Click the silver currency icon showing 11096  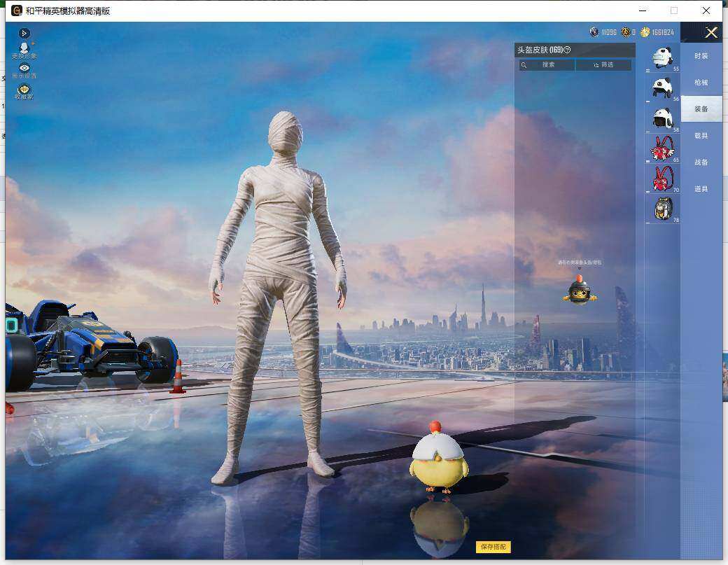tap(594, 32)
